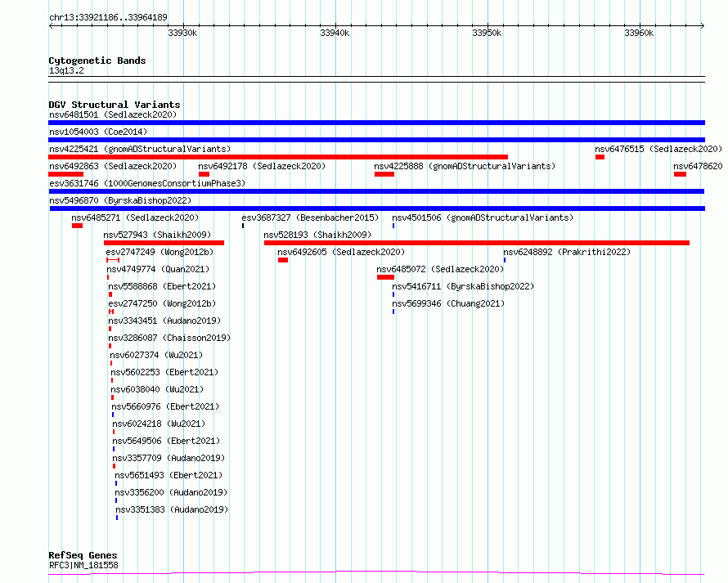Select nsv527943 (Shaikh2009) label
Image resolution: width=728 pixels, height=583 pixels.
[157, 235]
